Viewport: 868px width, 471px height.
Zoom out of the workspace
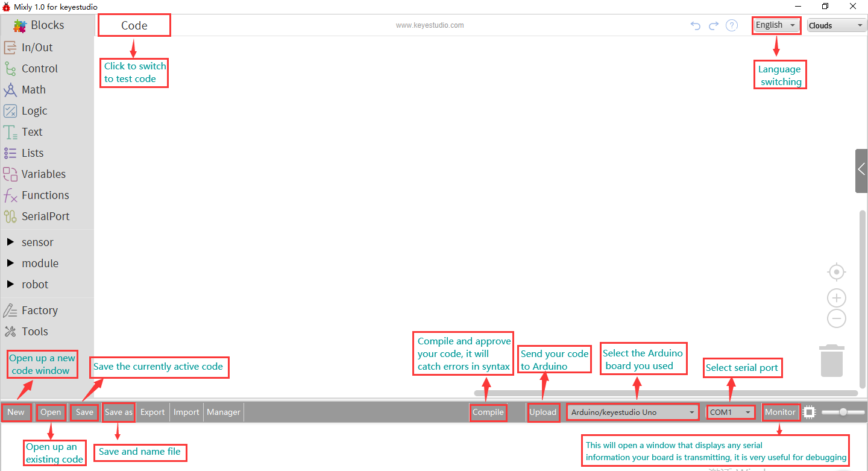click(x=837, y=318)
